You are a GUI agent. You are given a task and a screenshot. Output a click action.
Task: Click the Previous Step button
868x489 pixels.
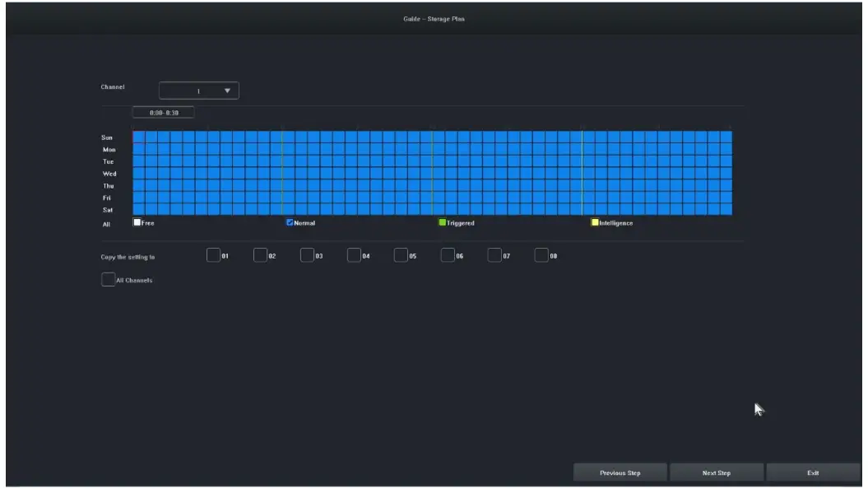tap(620, 473)
